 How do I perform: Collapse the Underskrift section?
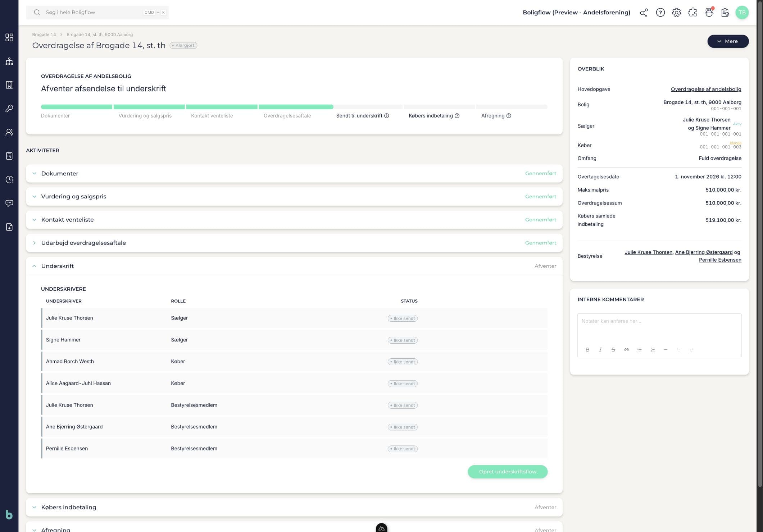[x=294, y=266]
